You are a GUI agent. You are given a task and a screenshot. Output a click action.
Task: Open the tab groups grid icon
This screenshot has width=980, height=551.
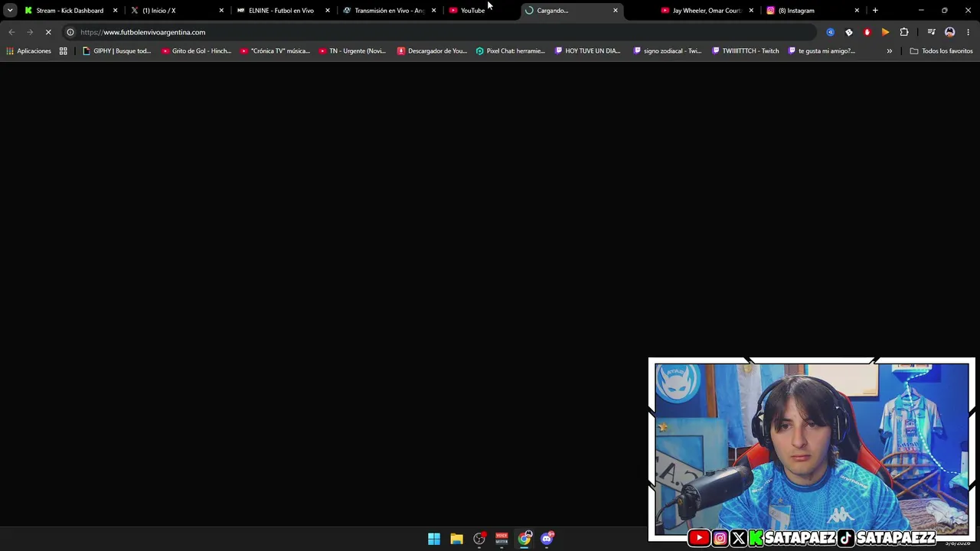click(64, 51)
